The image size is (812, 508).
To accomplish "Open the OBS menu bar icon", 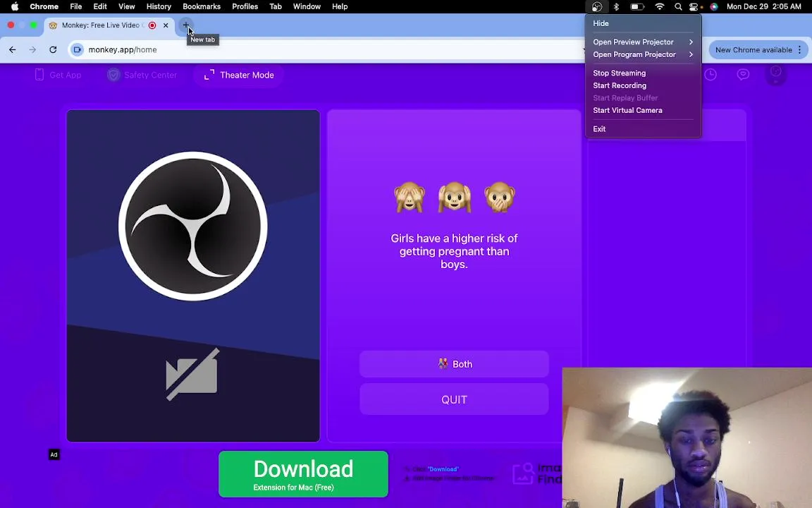I will [597, 7].
